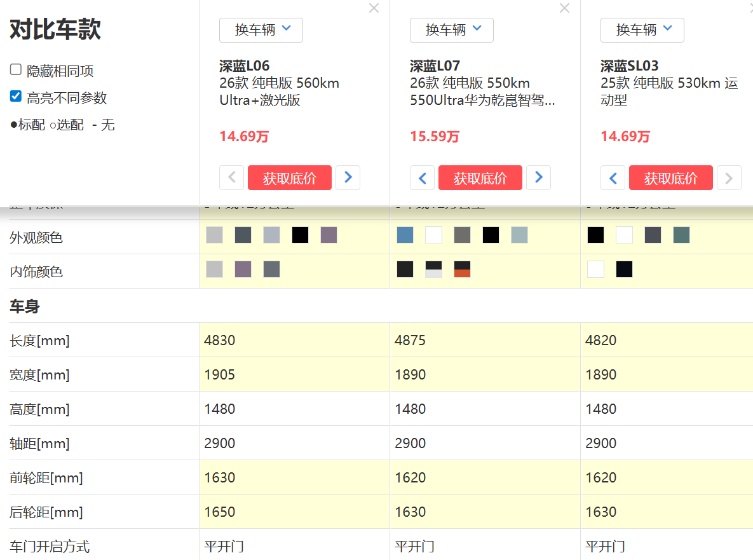753x560 pixels.
Task: Click disabled right arrow under 深蓝SL03
Action: coord(729,178)
